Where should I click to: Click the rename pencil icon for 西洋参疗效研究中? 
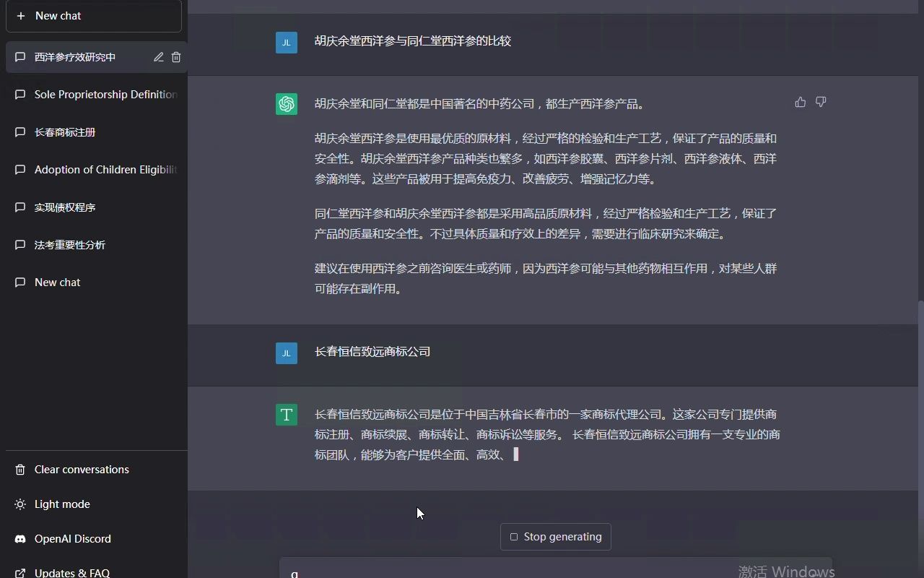pyautogui.click(x=159, y=57)
